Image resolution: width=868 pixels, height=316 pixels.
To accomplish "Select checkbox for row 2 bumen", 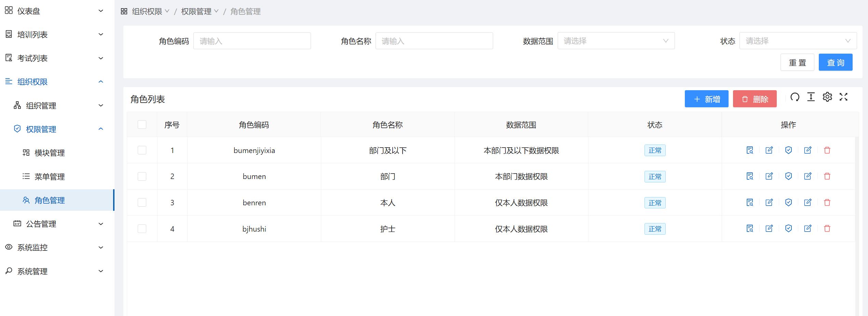I will pyautogui.click(x=142, y=176).
